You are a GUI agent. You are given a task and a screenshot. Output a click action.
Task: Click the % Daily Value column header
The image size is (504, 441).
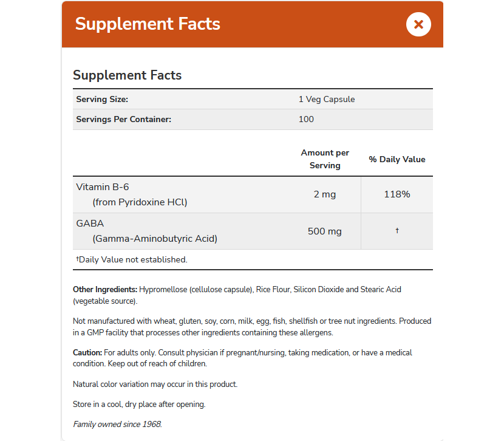397,159
